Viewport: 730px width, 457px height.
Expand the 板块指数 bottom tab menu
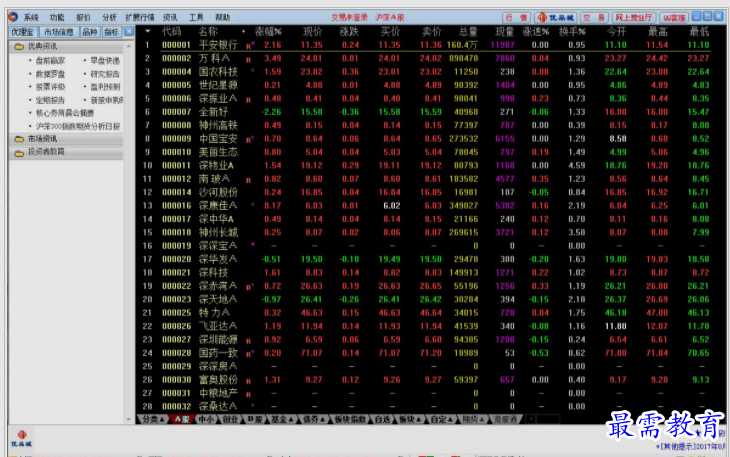coord(351,420)
